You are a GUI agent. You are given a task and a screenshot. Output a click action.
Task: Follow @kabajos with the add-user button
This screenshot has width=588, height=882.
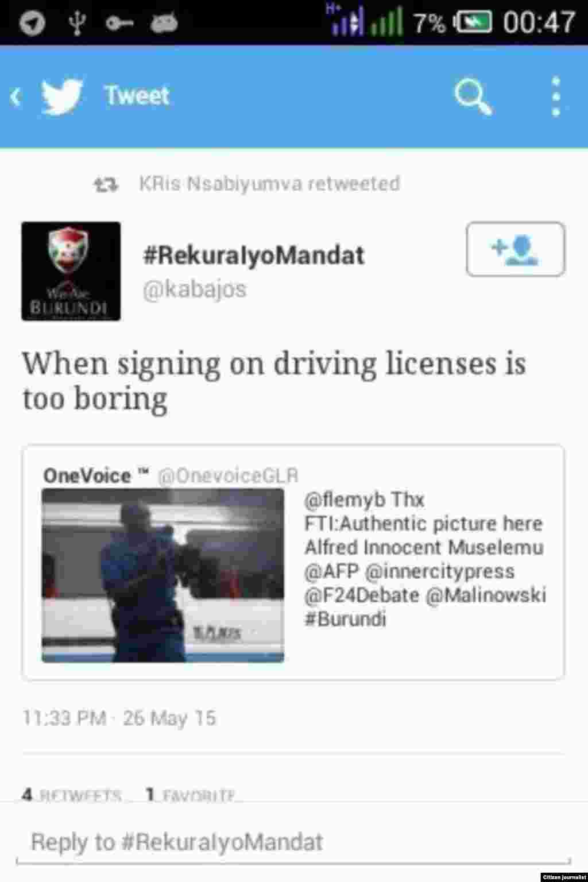[x=515, y=249]
